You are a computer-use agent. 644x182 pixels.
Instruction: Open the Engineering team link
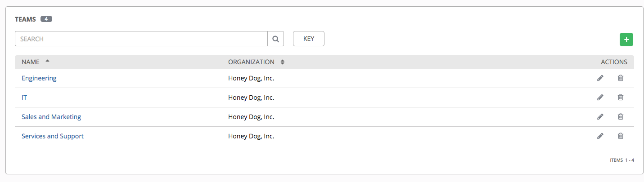coord(39,78)
